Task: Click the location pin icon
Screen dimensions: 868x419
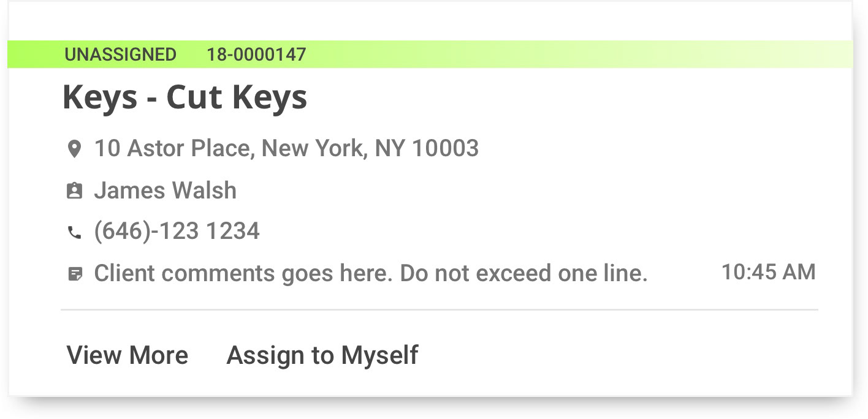Action: click(x=74, y=149)
